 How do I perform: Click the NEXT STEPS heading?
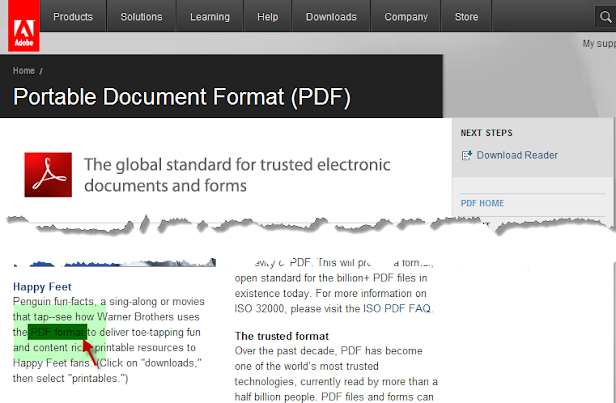pyautogui.click(x=486, y=133)
